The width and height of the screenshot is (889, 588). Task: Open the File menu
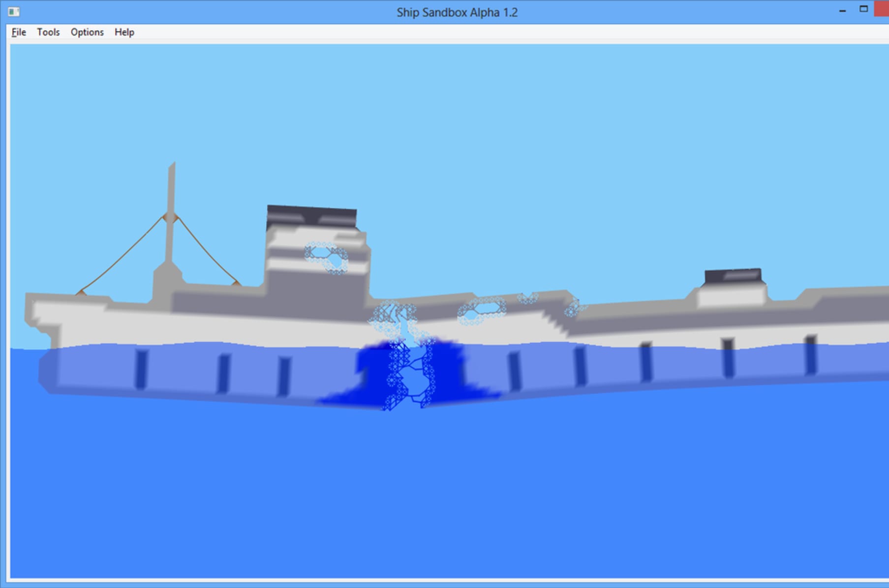click(18, 32)
